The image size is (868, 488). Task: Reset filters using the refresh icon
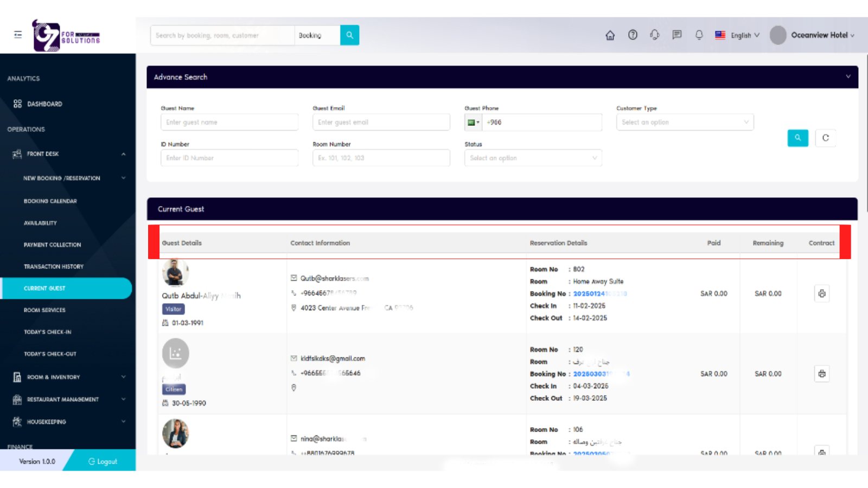click(825, 138)
